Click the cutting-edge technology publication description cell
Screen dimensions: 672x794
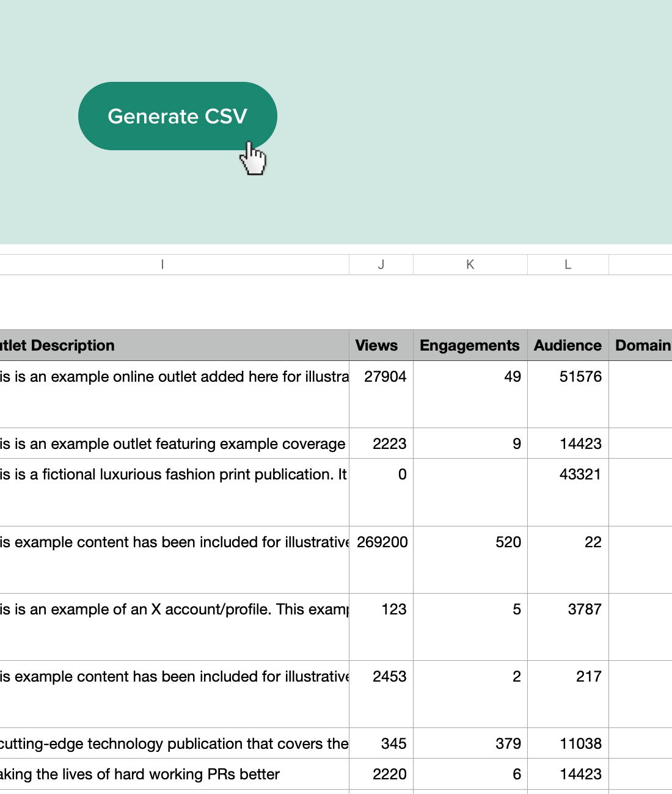click(x=174, y=743)
